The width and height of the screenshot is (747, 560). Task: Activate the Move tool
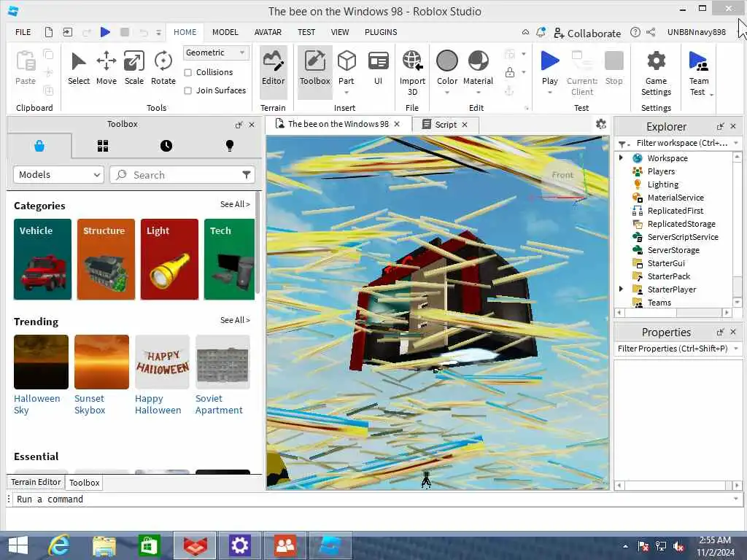pyautogui.click(x=107, y=69)
